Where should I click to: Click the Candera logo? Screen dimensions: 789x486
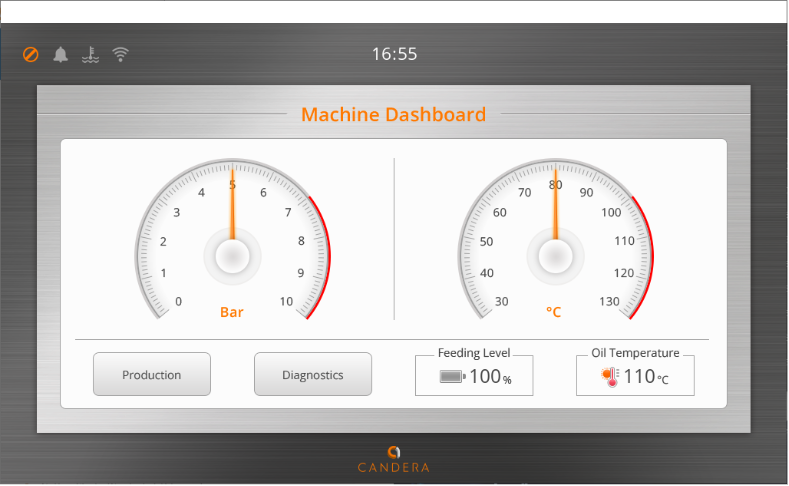[393, 459]
